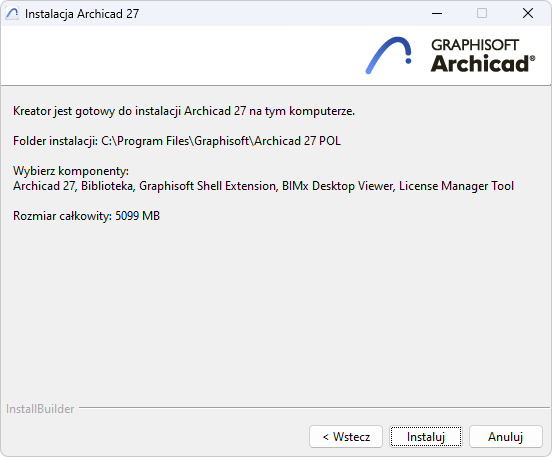Image resolution: width=552 pixels, height=457 pixels.
Task: Click the 'Rozmiar całkowity: 5099 MB' text
Action: click(86, 215)
